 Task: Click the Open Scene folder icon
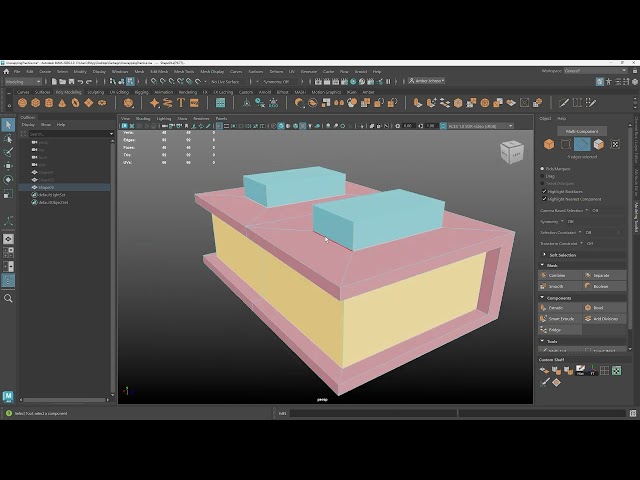point(62,82)
